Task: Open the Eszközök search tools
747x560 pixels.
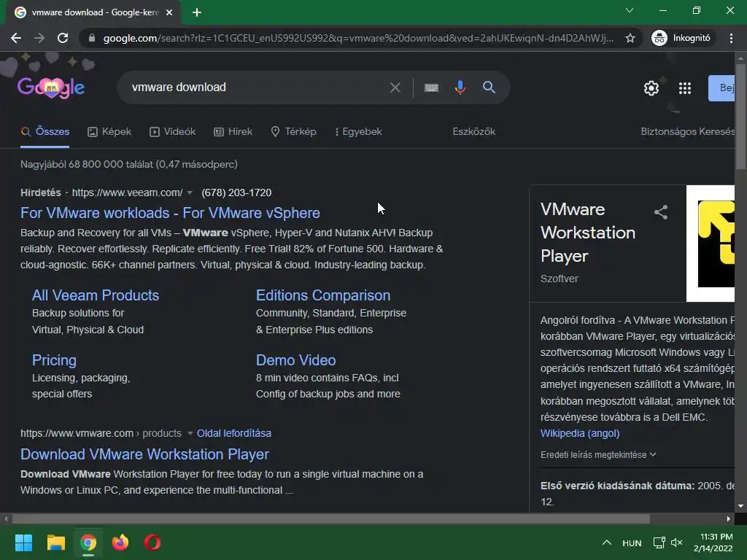Action: pos(473,132)
